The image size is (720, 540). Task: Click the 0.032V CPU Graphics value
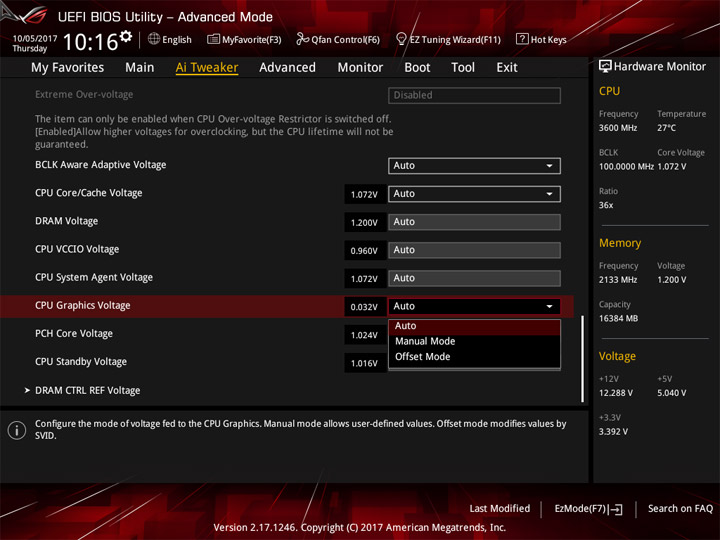(365, 307)
